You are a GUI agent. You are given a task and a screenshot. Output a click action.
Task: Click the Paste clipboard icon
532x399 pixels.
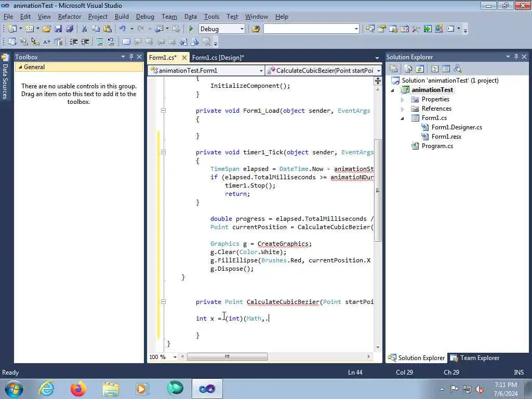click(x=108, y=29)
